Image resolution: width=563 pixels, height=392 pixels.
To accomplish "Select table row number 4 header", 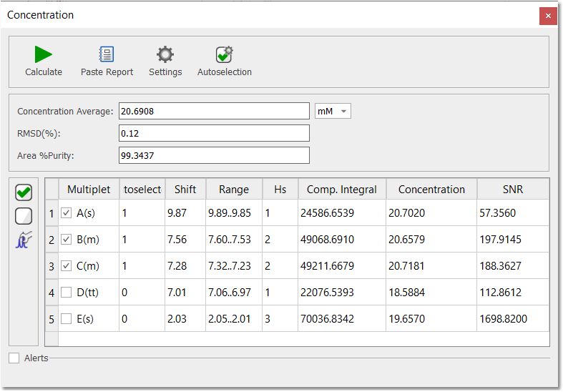I will click(52, 293).
